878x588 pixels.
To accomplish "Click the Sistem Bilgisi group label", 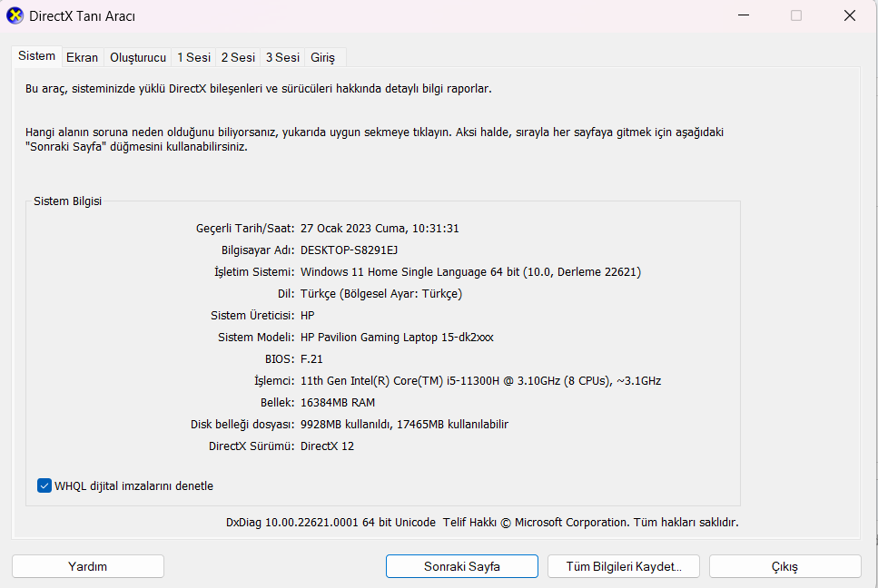I will (68, 201).
